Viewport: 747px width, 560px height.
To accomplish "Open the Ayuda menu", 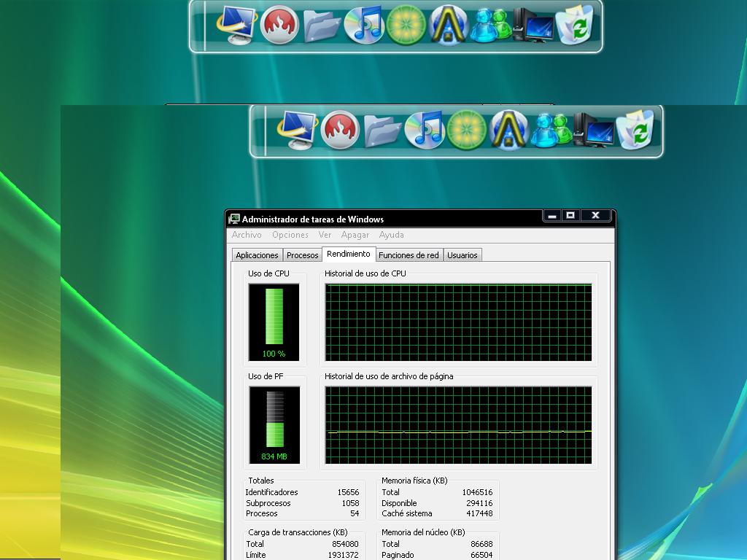I will pyautogui.click(x=392, y=235).
